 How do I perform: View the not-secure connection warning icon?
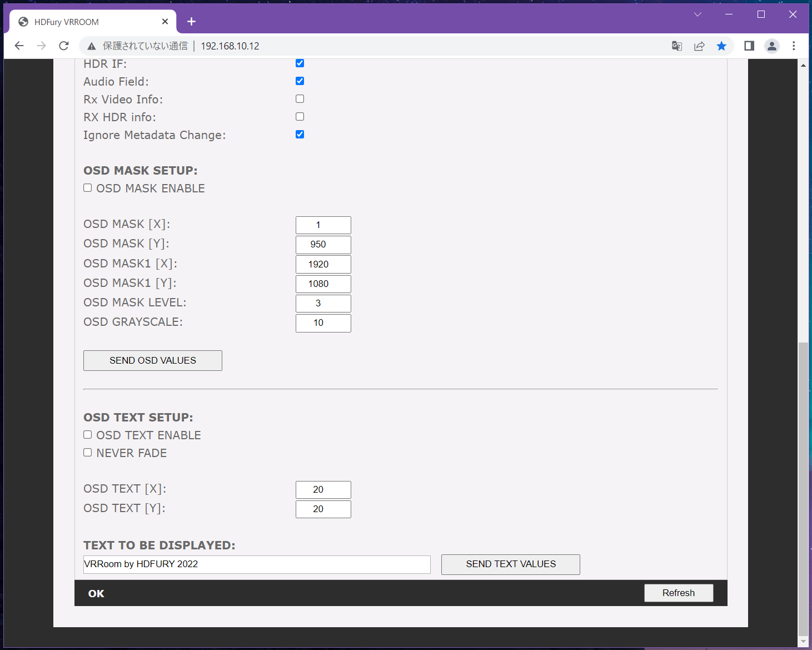click(92, 46)
